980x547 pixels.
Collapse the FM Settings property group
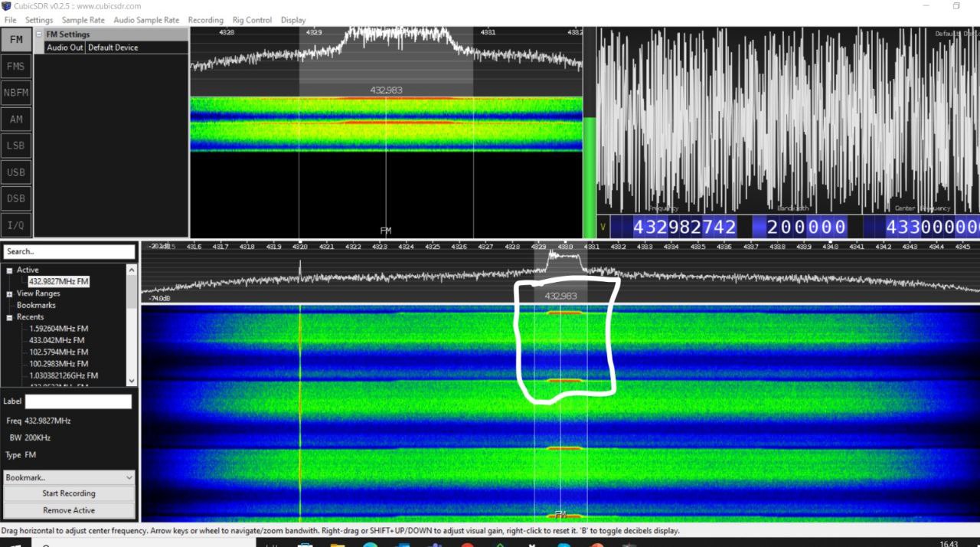pos(40,34)
